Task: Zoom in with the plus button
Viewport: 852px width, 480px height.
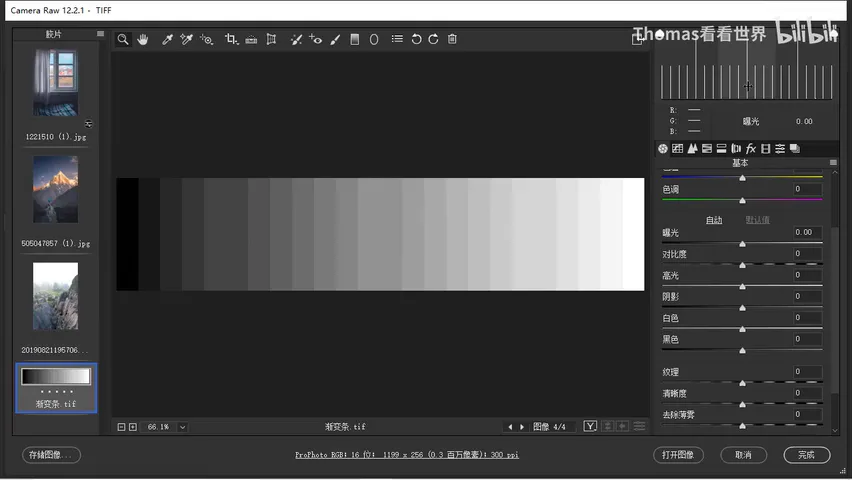Action: (133, 427)
